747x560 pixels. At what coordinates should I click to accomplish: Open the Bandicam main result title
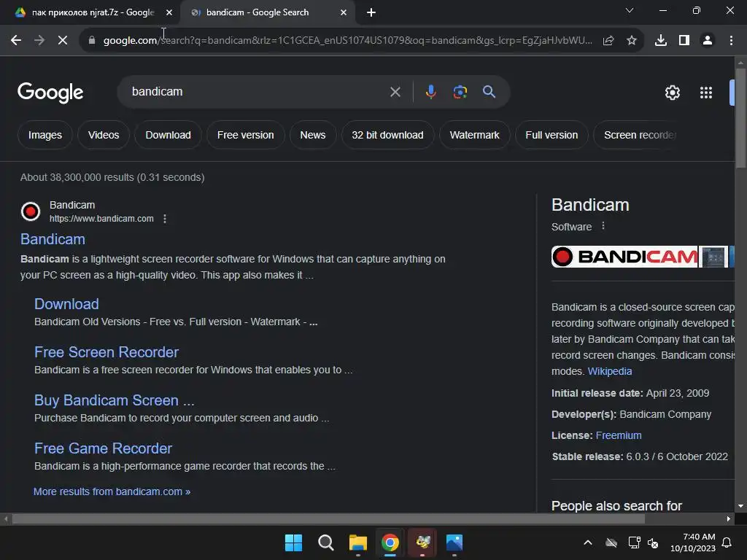[53, 239]
